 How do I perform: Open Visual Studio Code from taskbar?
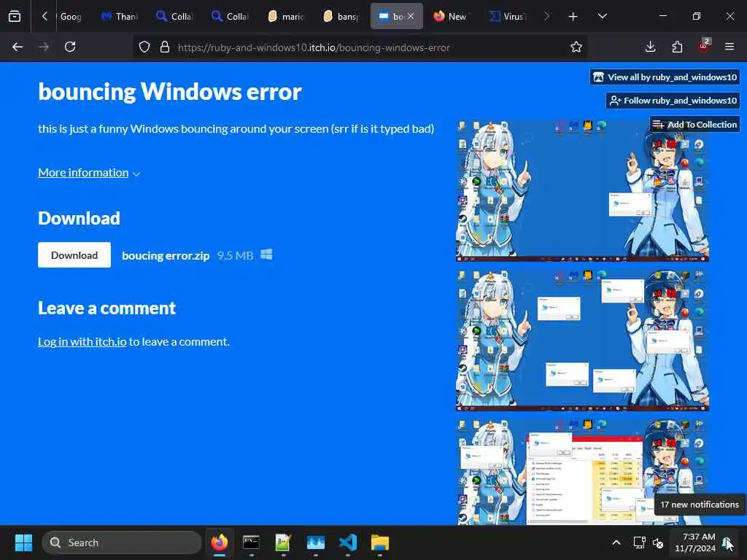[x=348, y=542]
